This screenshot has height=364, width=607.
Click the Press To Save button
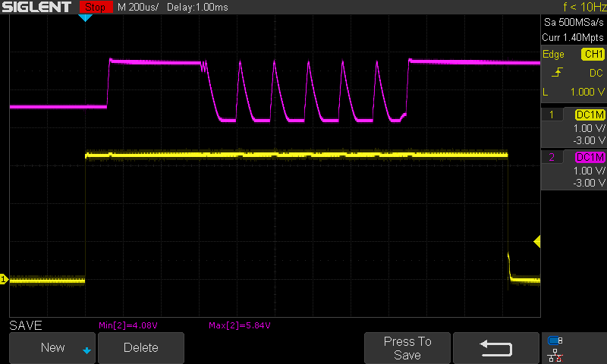point(407,347)
